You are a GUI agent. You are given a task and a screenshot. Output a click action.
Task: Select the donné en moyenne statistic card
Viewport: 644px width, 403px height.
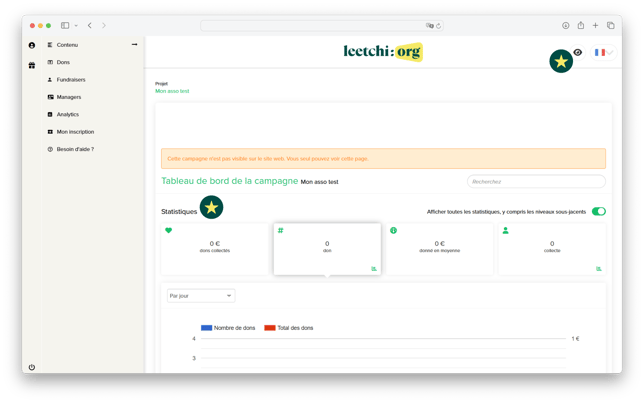tap(439, 249)
